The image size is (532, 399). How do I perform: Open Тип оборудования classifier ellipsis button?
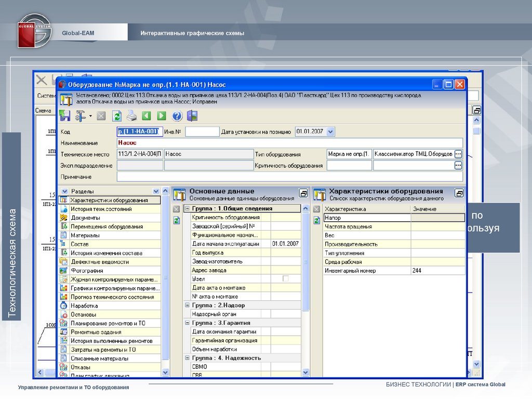pos(458,154)
